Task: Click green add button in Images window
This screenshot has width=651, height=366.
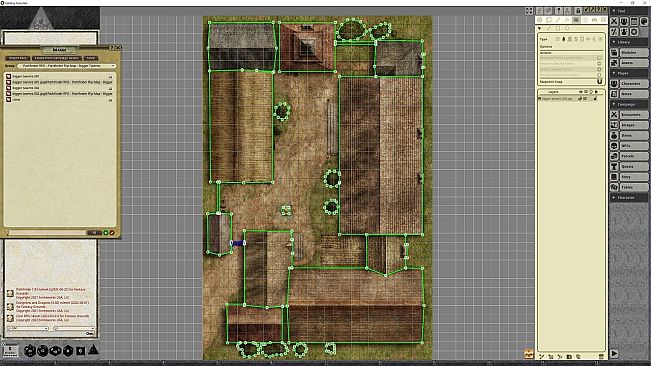Action: click(105, 233)
